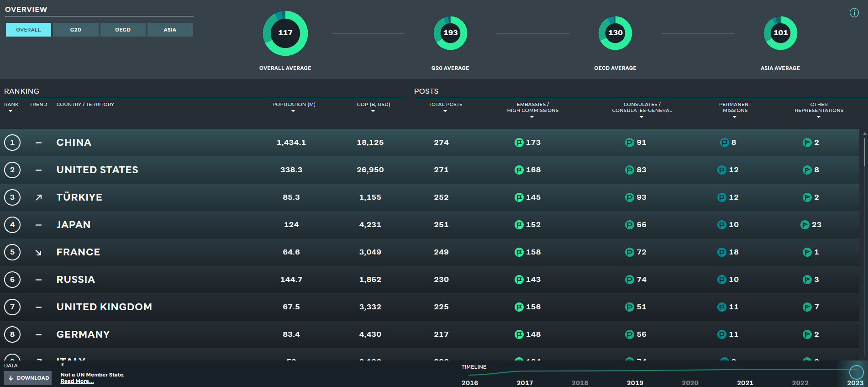This screenshot has width=868, height=387.
Task: Download the data
Action: 28,378
